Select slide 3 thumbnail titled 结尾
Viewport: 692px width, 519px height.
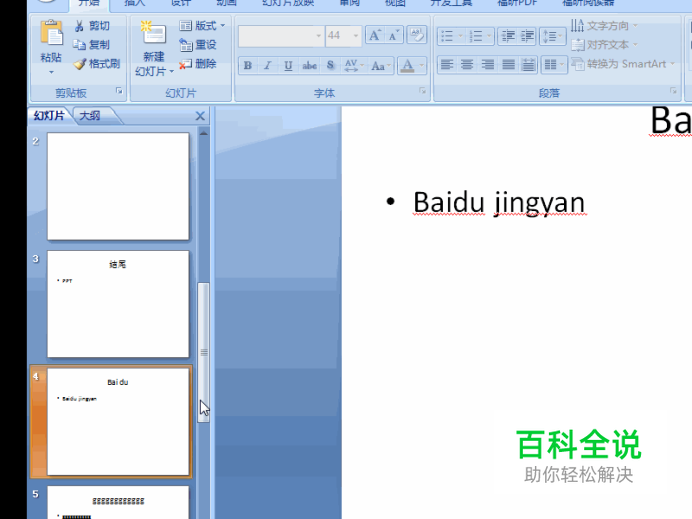tap(118, 304)
